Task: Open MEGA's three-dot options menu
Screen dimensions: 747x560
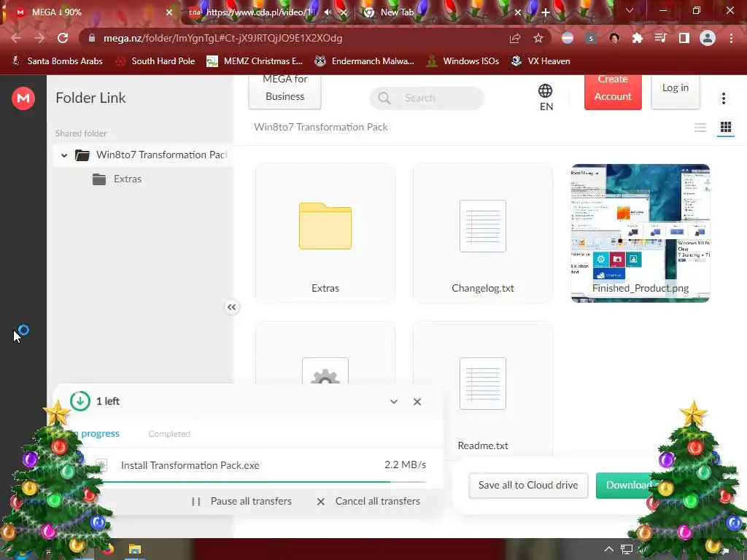Action: 723,98
